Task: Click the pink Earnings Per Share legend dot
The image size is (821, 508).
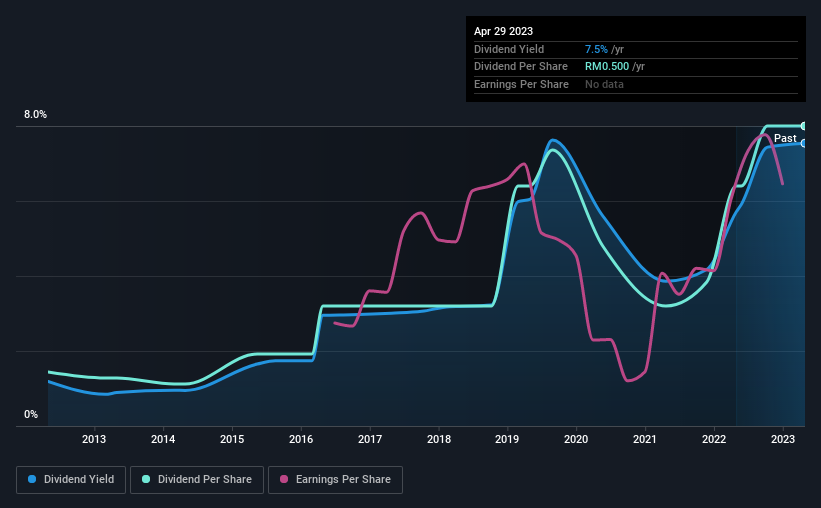Action: (284, 479)
